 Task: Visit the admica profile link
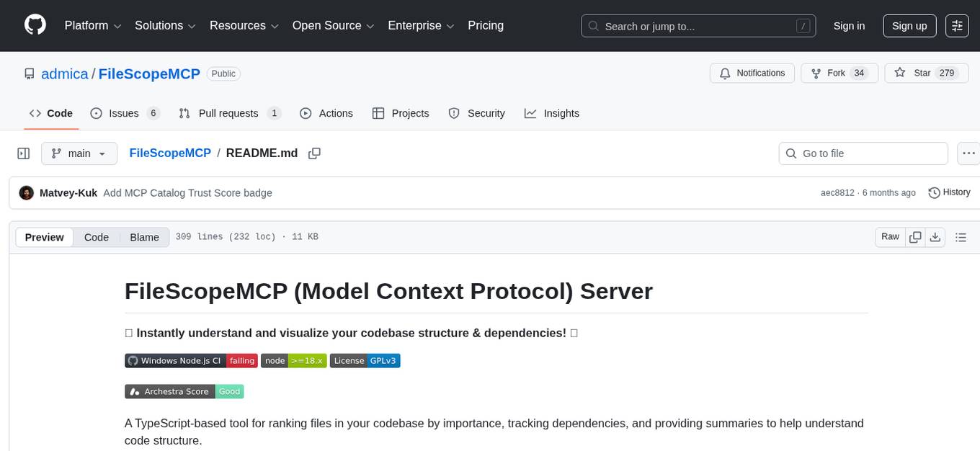(65, 73)
